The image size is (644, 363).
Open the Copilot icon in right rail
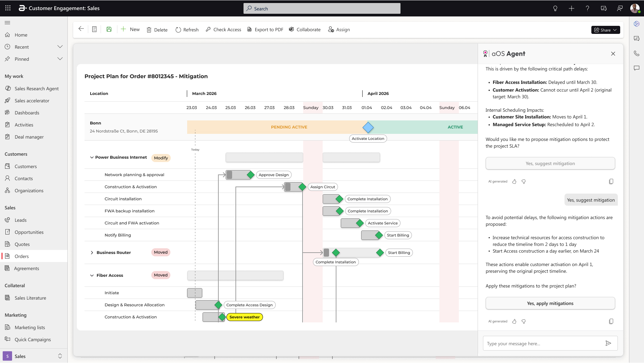pos(636,24)
